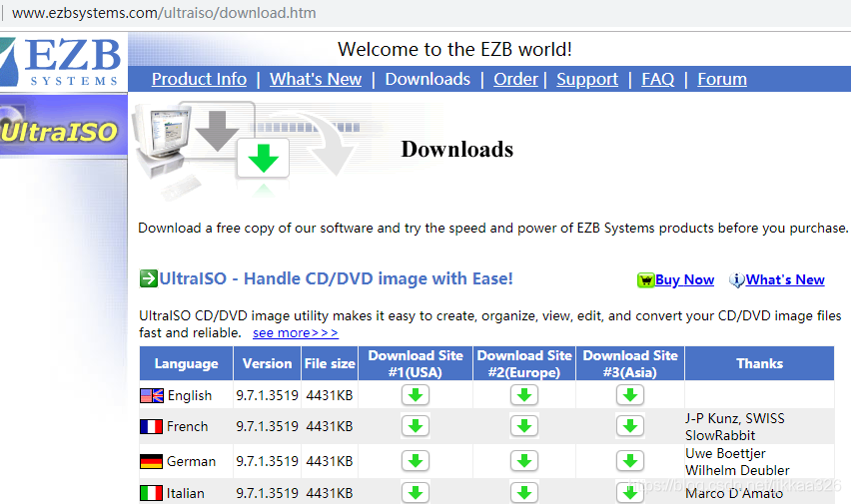
Task: Click the Language column header
Action: point(186,363)
